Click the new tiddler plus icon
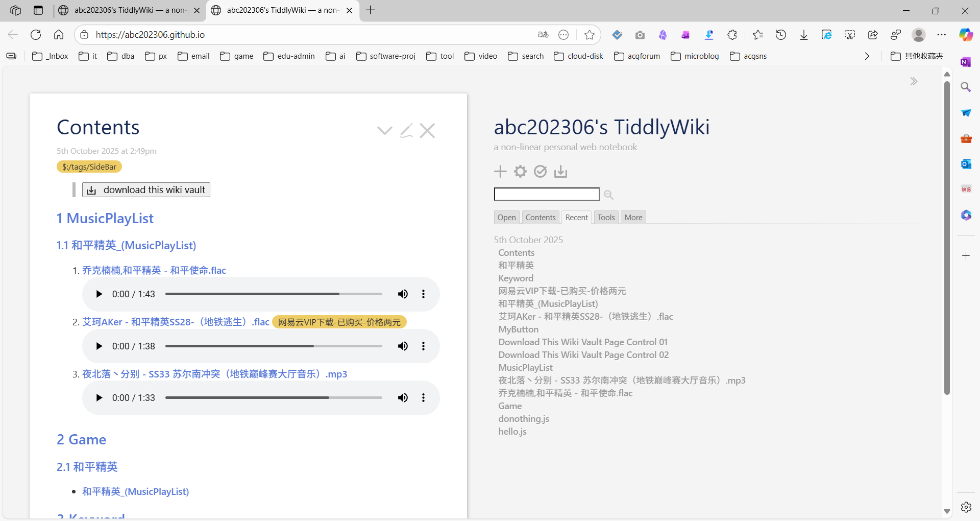This screenshot has width=980, height=521. (500, 172)
